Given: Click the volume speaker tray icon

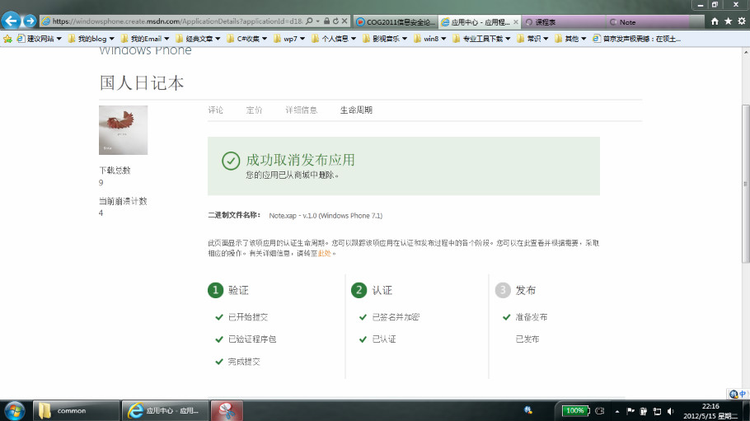Looking at the screenshot, I should (x=670, y=411).
